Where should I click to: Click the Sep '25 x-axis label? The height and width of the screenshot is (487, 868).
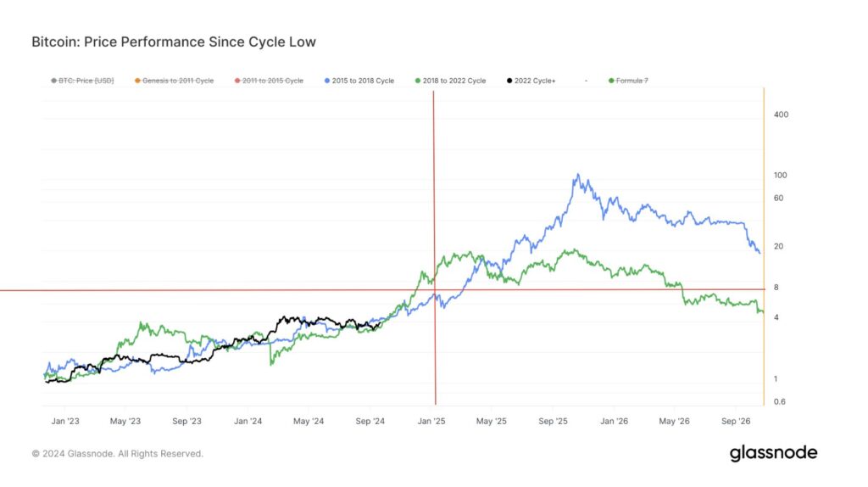pyautogui.click(x=553, y=421)
